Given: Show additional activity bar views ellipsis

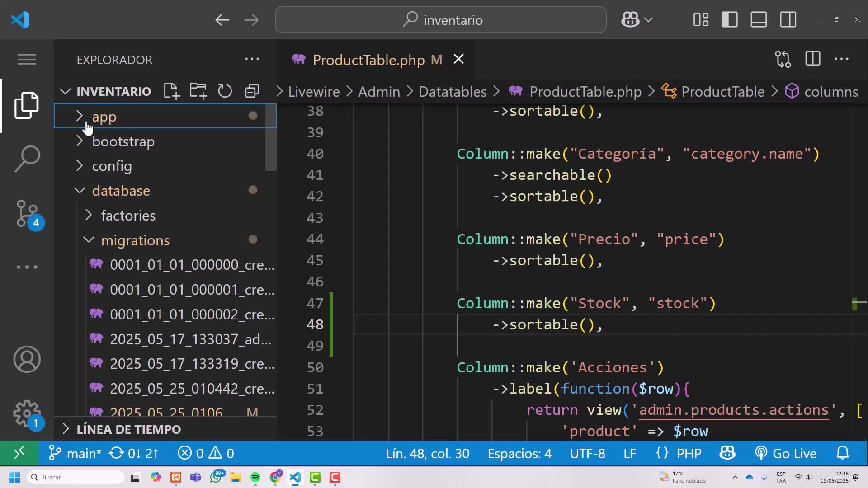Looking at the screenshot, I should click(x=27, y=267).
